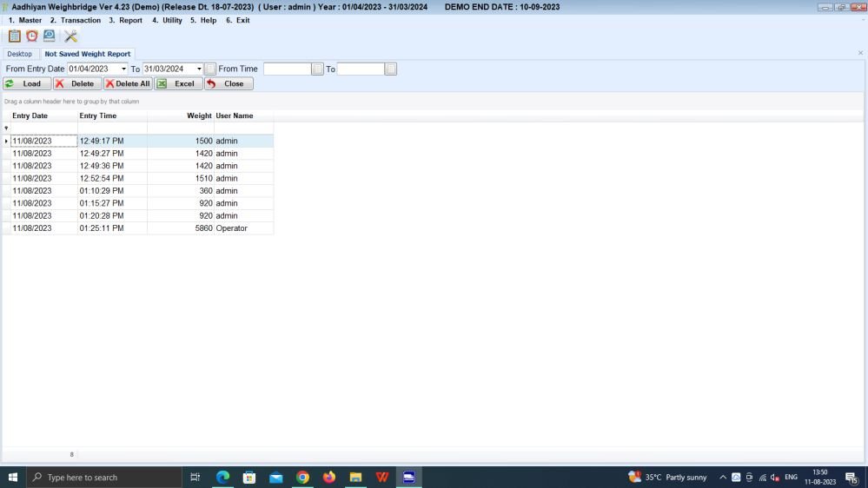
Task: Open Google Chrome from the taskbar
Action: point(302,477)
